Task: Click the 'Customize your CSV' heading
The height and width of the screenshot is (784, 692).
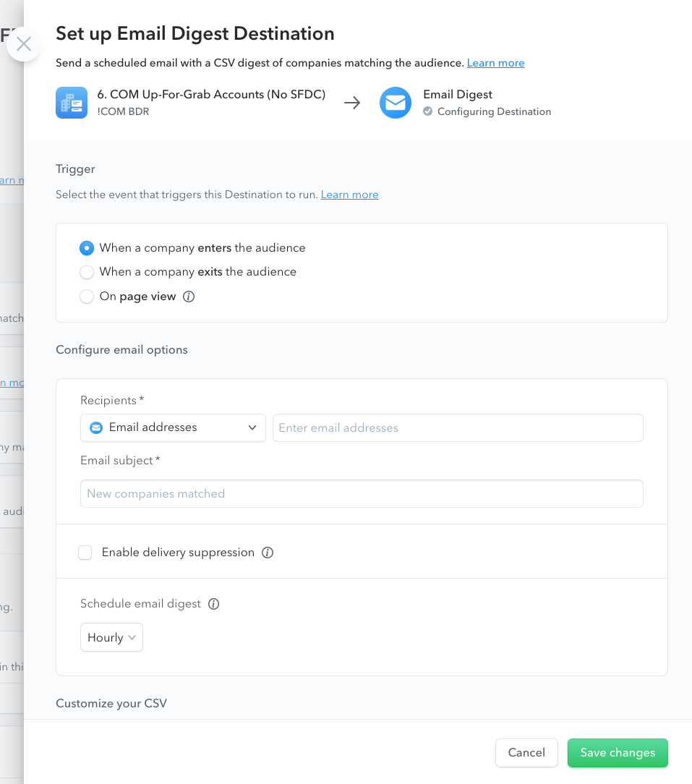Action: pyautogui.click(x=111, y=704)
